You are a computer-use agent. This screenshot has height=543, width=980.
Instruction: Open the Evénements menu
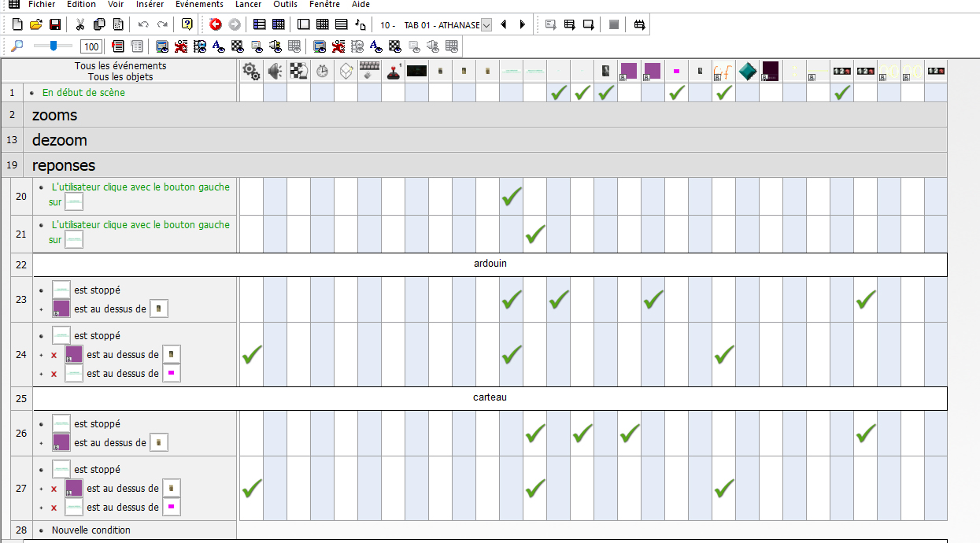[198, 4]
